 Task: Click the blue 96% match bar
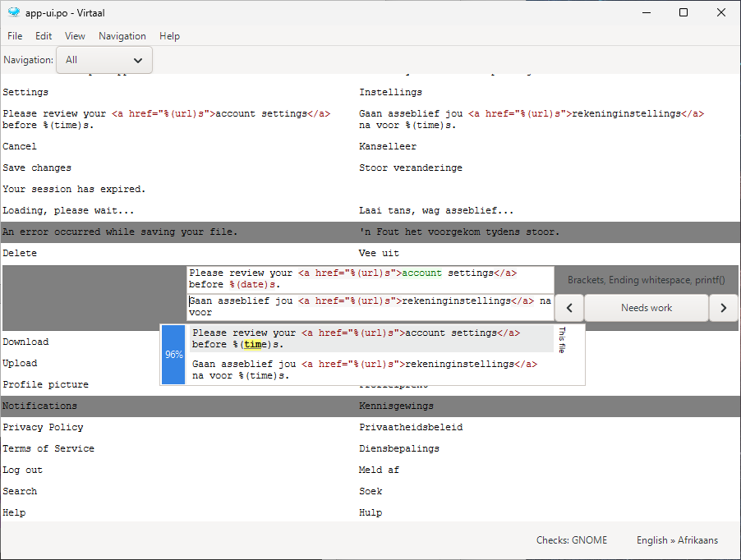(173, 354)
